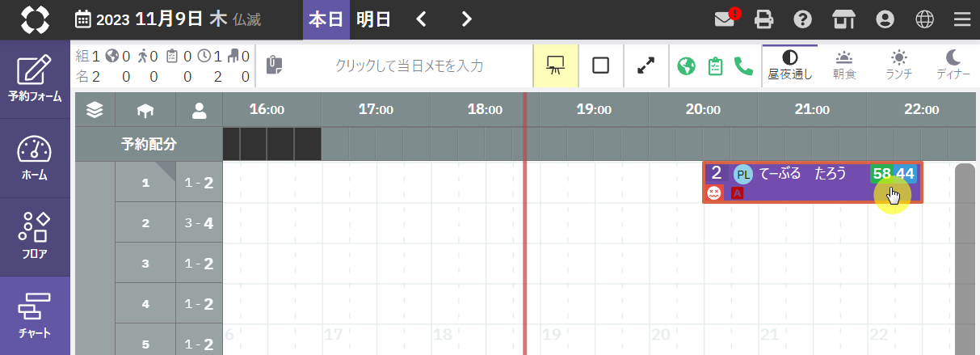Go to ホーム in the sidebar
This screenshot has height=355, width=980.
click(35, 158)
